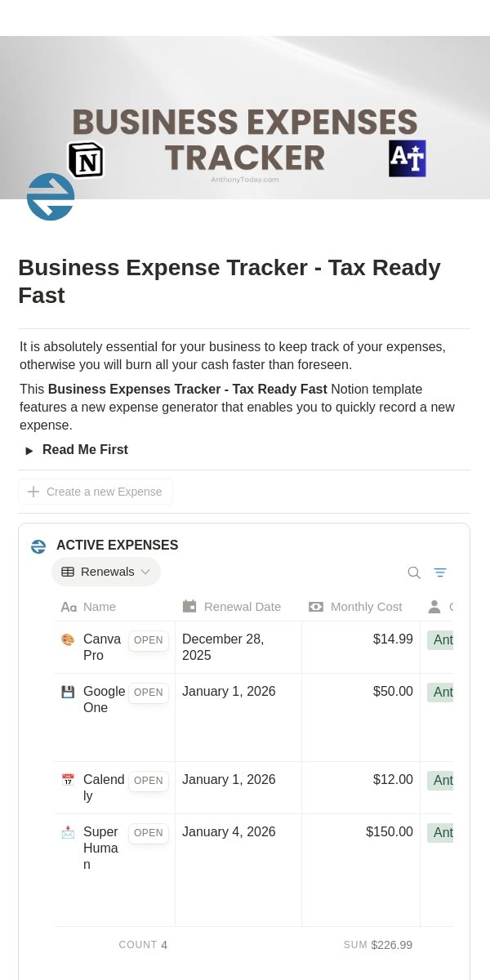
Task: Click the blue arrows page icon
Action: 51,197
